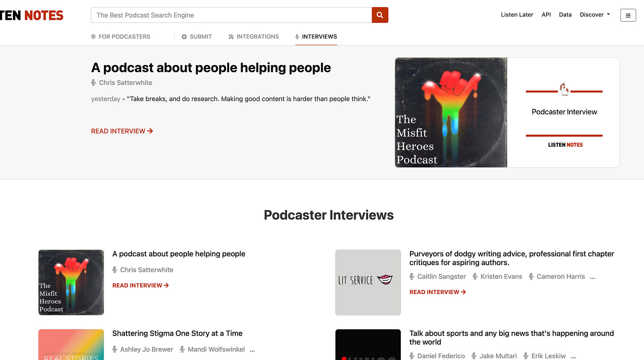Click the microphone icon beside Jake Multari
644x360 pixels.
click(475, 356)
